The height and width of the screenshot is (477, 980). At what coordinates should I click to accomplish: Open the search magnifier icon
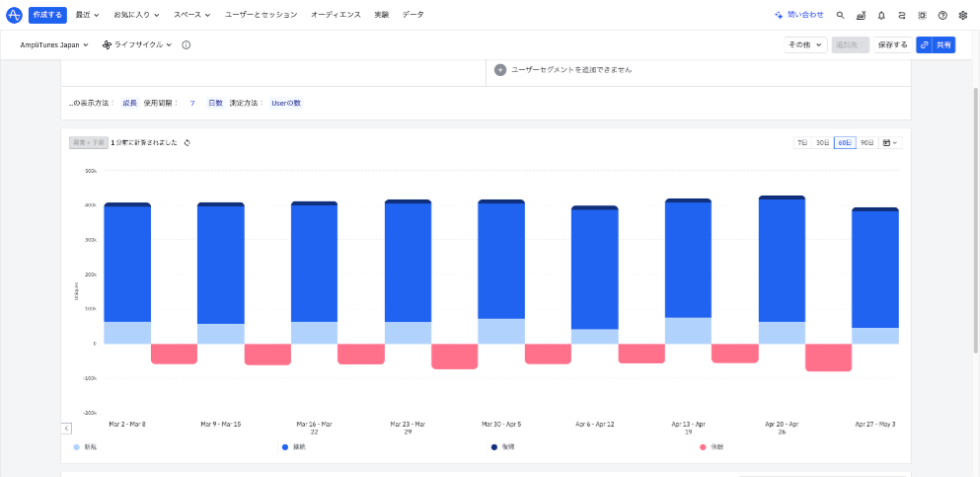(840, 16)
